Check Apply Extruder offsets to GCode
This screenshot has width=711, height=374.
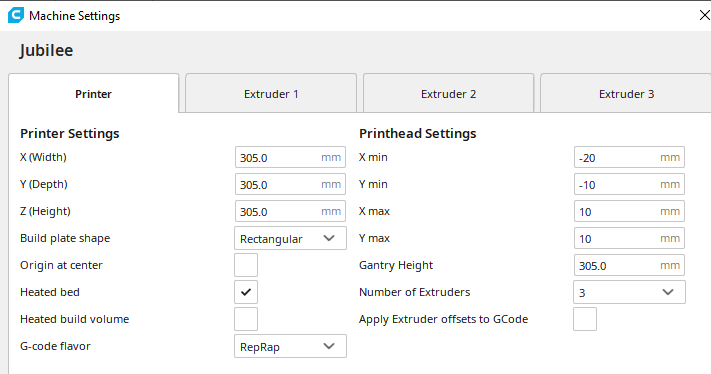[585, 319]
